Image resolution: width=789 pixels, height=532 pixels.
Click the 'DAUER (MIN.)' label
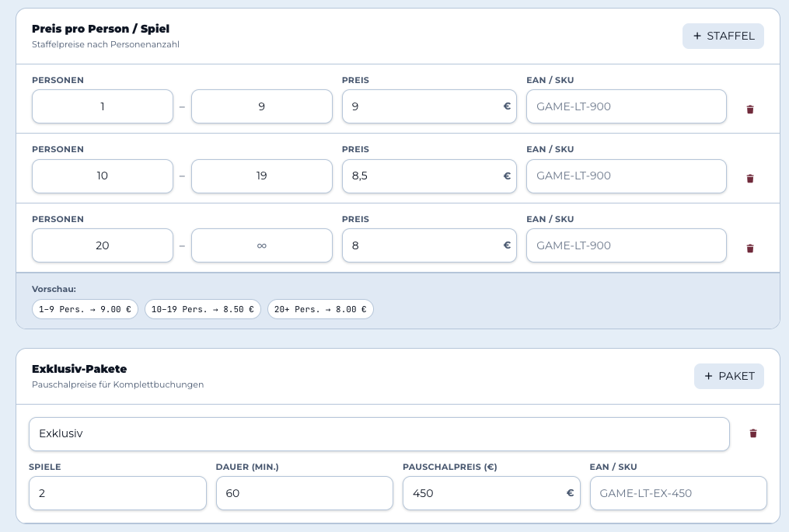click(x=247, y=467)
